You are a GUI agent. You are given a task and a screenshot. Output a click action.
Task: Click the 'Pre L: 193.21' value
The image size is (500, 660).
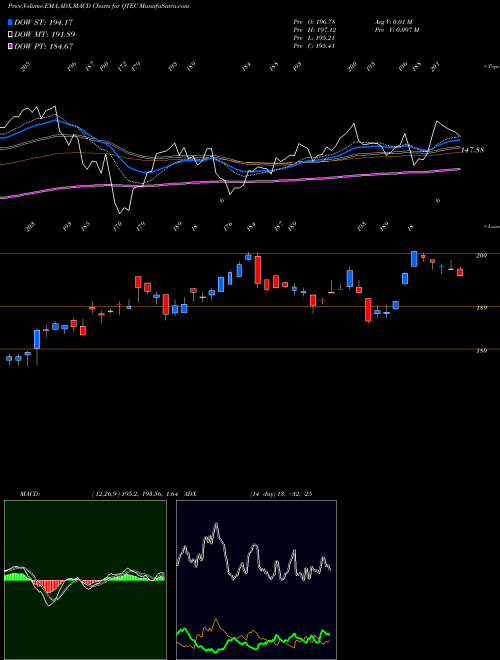[x=314, y=38]
